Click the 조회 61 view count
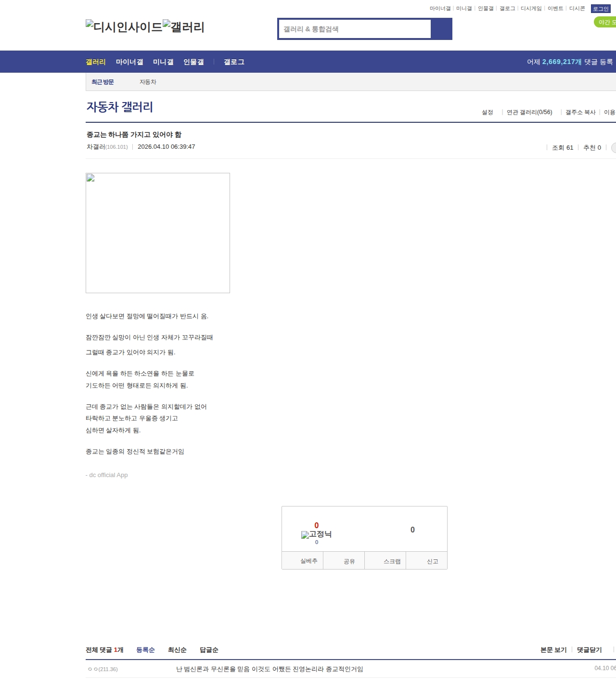 (563, 148)
